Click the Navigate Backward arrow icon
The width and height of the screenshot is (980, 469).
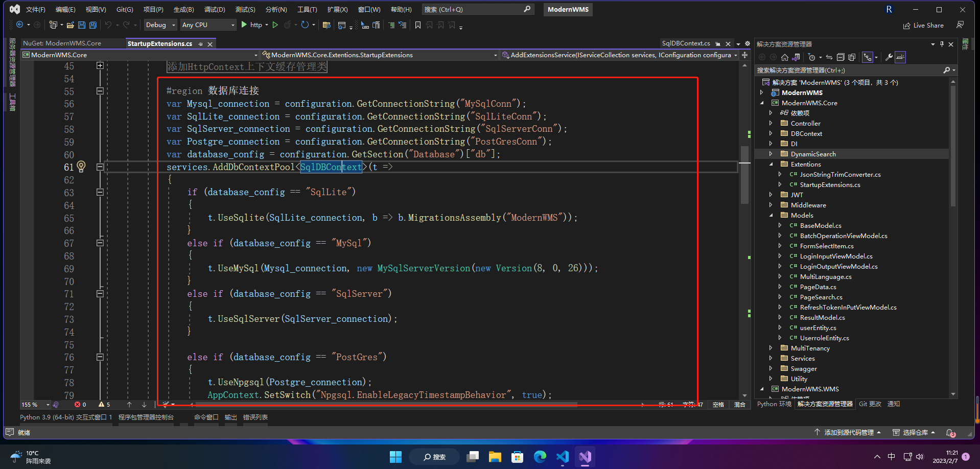[19, 25]
